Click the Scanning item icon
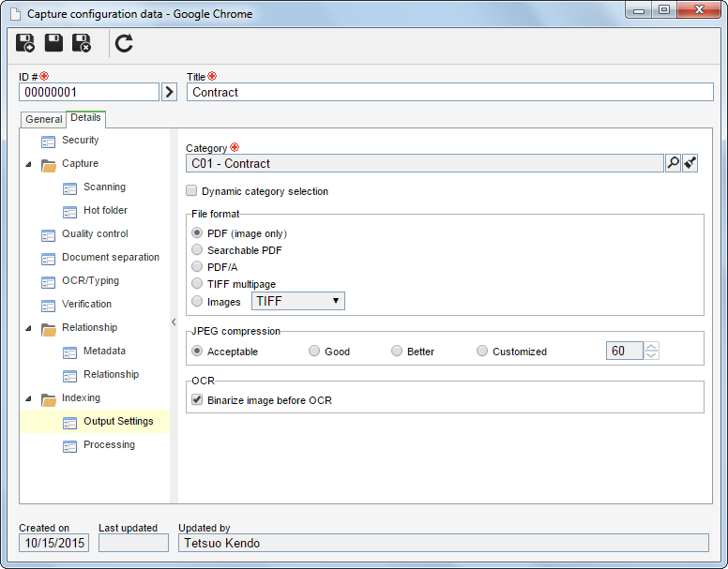This screenshot has width=728, height=569. tap(69, 188)
